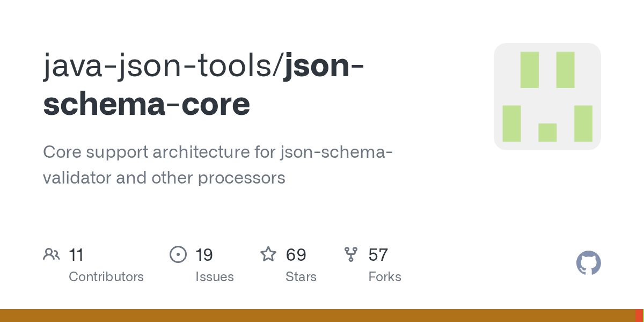Viewport: 644px width, 322px height.
Task: Click the Stars label
Action: coord(301,277)
